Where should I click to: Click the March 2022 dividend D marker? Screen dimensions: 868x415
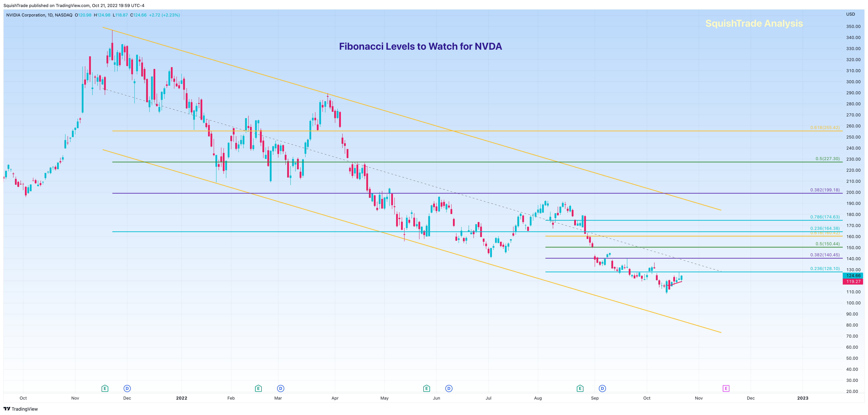tap(280, 388)
